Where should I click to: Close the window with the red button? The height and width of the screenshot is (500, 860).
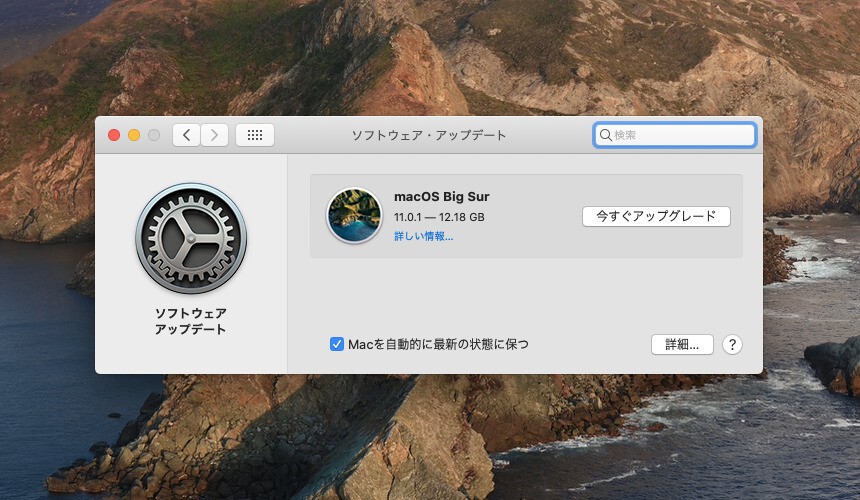pos(114,135)
